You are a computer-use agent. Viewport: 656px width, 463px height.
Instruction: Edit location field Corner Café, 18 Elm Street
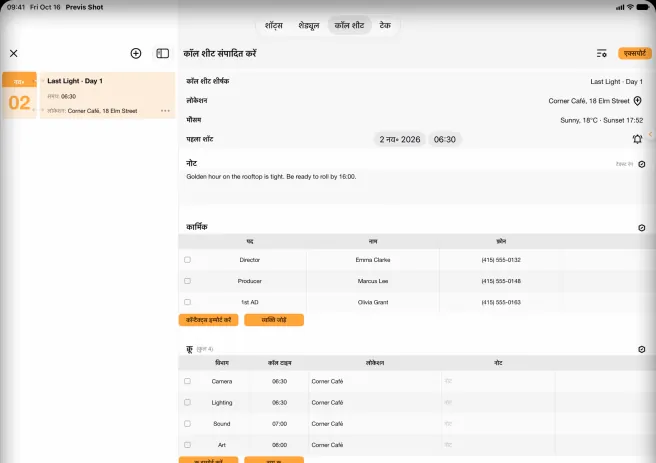[x=589, y=101]
